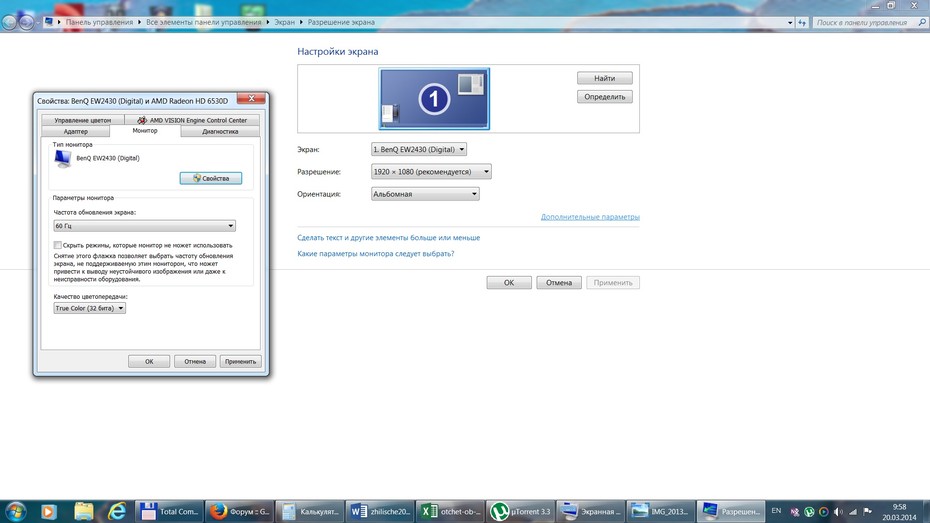
Task: Open the Excel otchet-ob taskbar item
Action: 450,511
